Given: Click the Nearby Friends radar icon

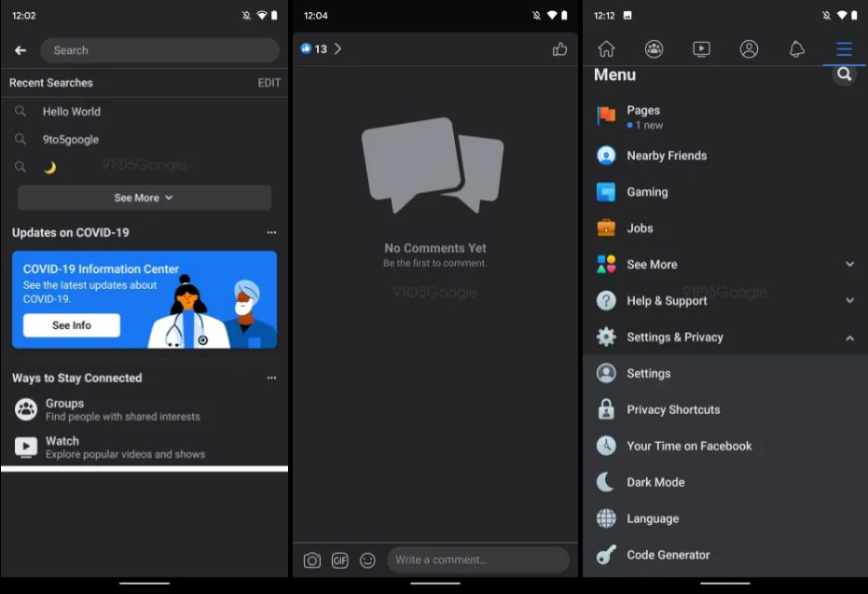Looking at the screenshot, I should pos(606,156).
